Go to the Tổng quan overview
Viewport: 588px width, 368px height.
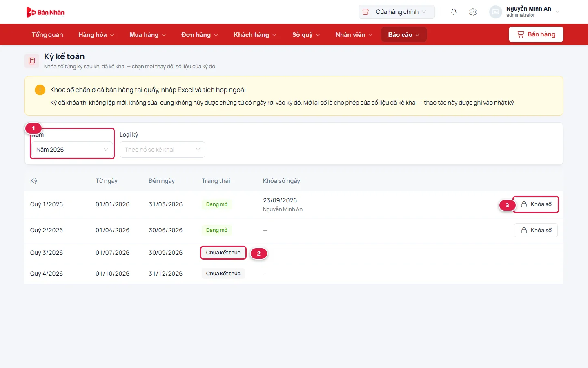pos(47,35)
